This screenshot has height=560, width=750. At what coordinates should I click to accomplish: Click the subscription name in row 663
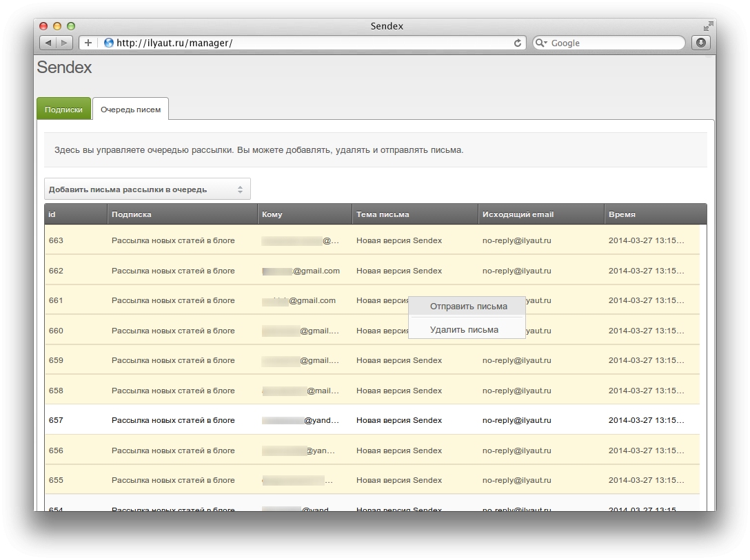[173, 240]
